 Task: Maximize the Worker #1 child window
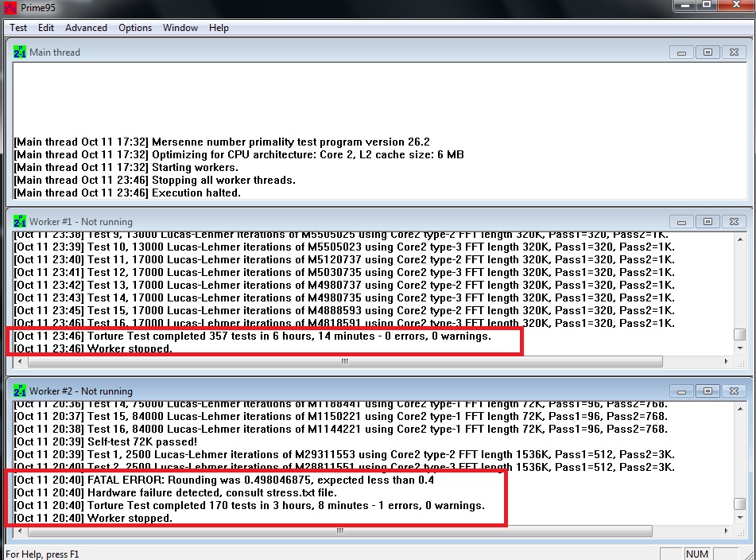tap(708, 221)
